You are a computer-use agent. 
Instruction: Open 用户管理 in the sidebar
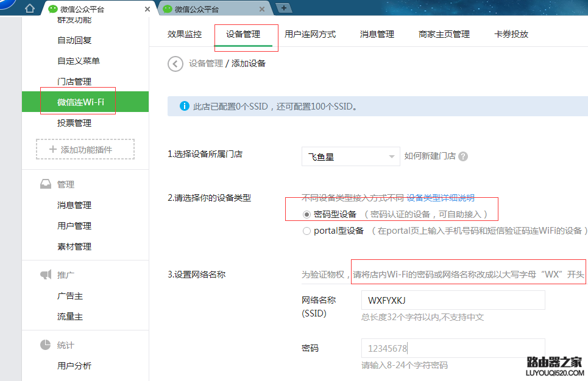click(x=74, y=226)
